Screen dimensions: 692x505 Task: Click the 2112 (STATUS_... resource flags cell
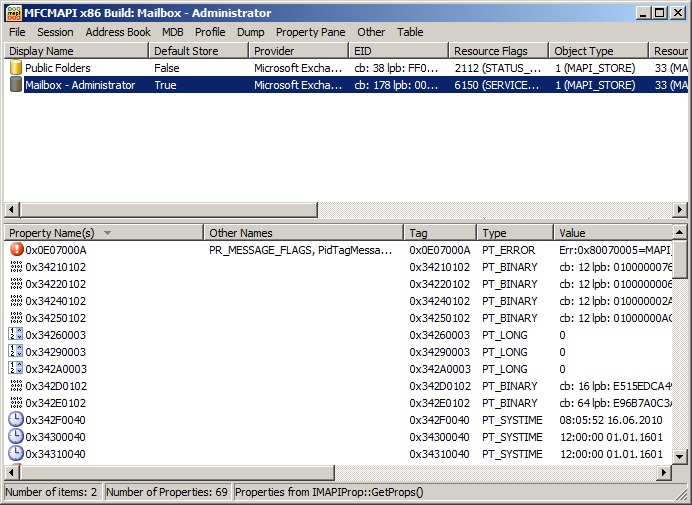497,68
